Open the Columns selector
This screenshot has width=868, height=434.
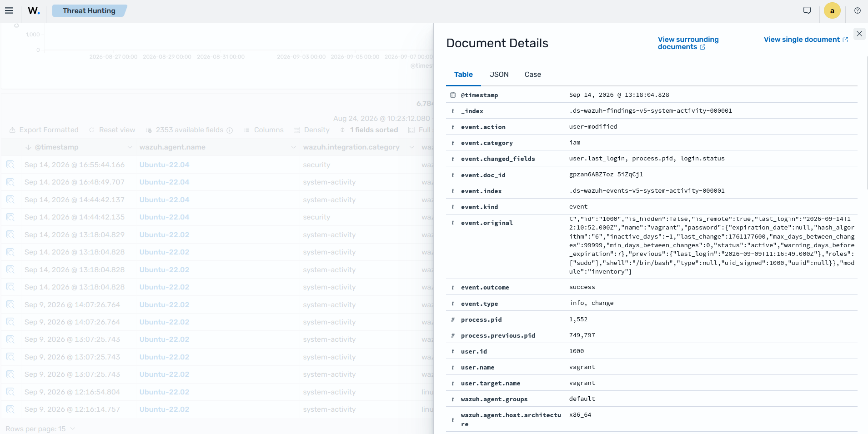264,130
